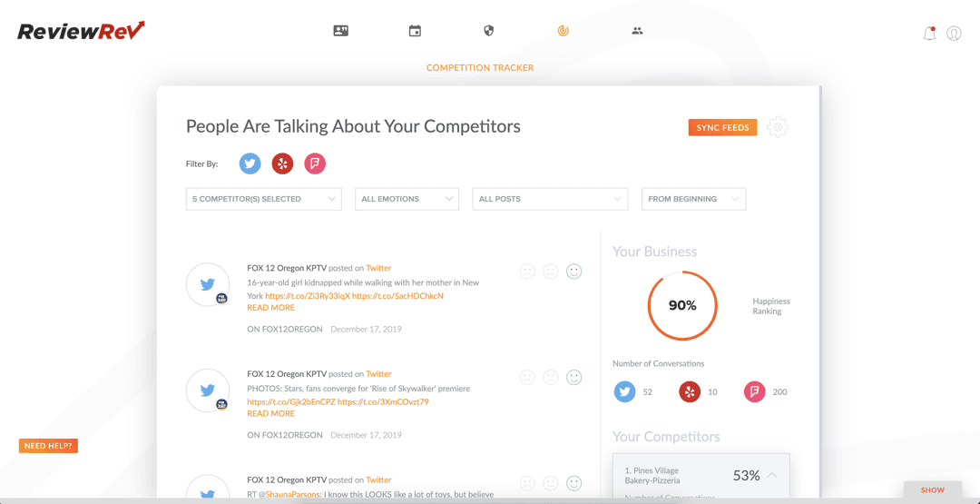
Task: Open the From Beginning date dropdown
Action: point(694,199)
